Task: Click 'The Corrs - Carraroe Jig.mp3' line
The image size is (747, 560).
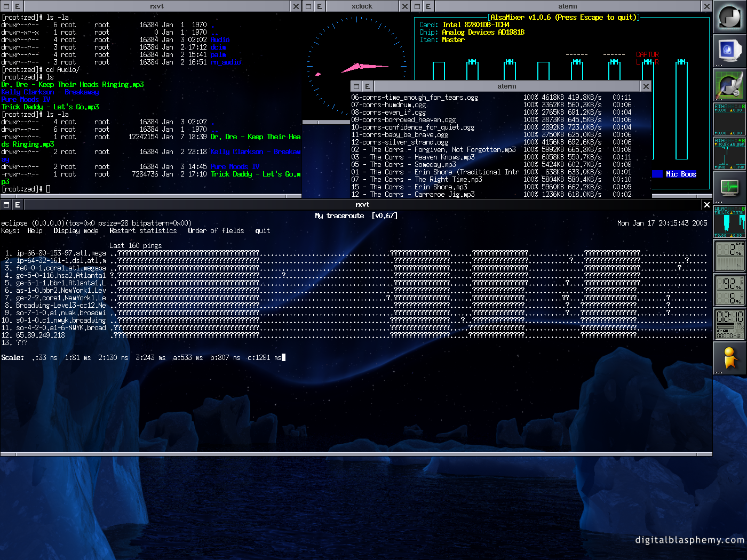Action: coord(413,195)
